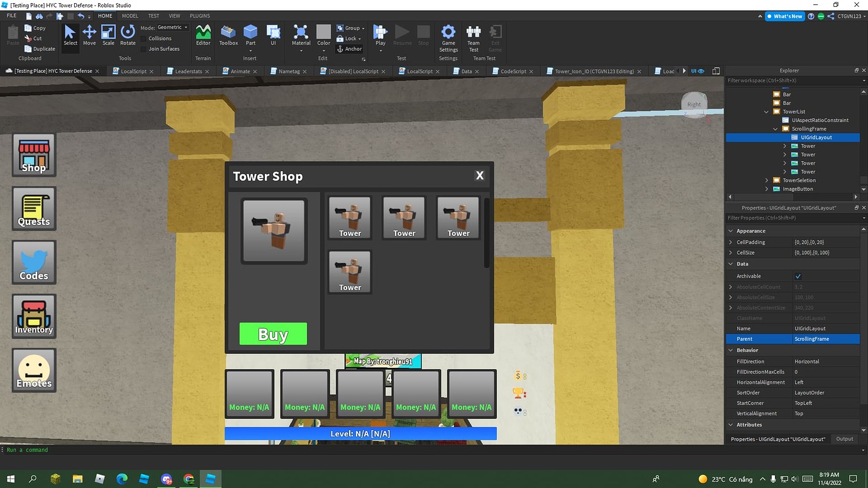The width and height of the screenshot is (868, 488).
Task: Select the Rotate tool
Action: (128, 36)
